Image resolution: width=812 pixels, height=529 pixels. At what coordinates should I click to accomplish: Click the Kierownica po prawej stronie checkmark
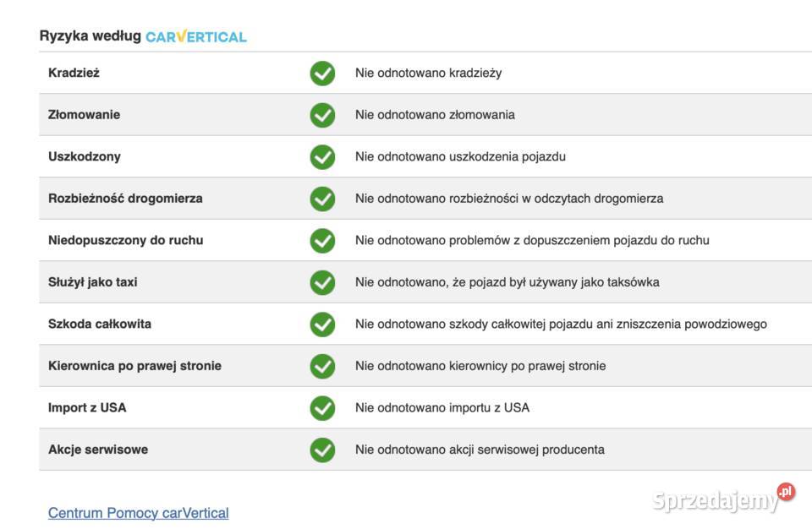[322, 366]
